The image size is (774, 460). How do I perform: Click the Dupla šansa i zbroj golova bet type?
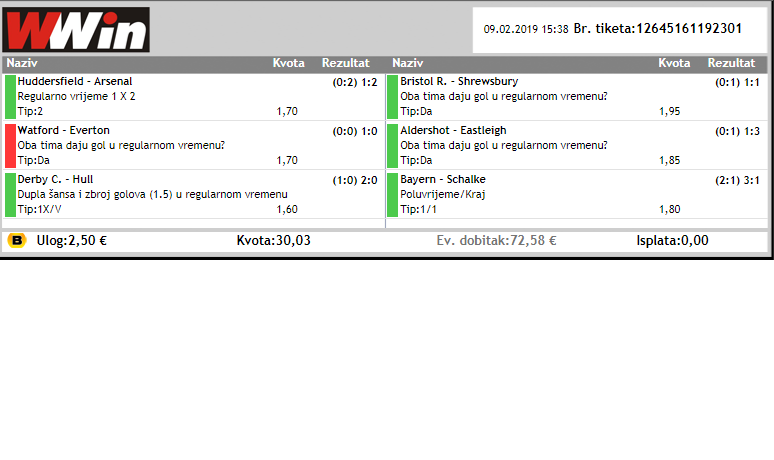(153, 194)
